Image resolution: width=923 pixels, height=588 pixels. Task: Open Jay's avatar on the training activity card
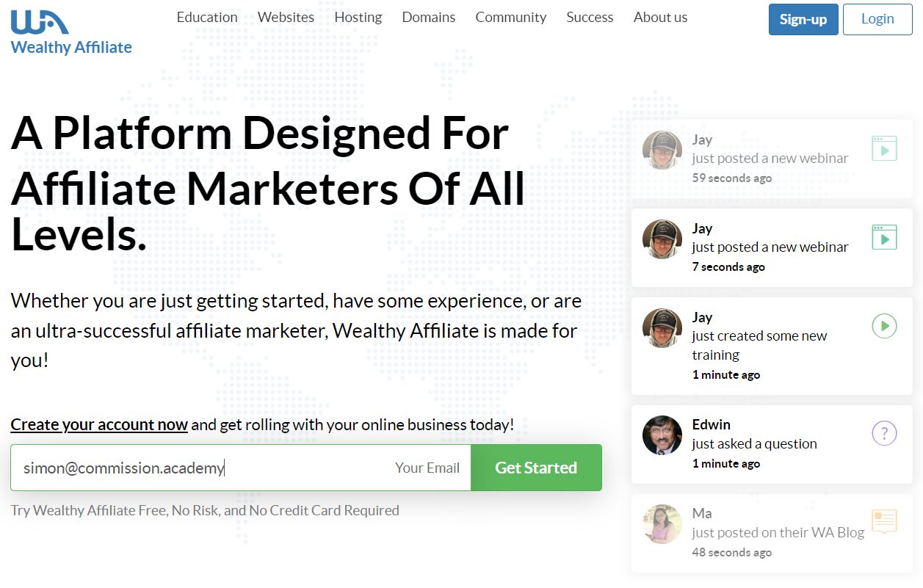tap(662, 328)
